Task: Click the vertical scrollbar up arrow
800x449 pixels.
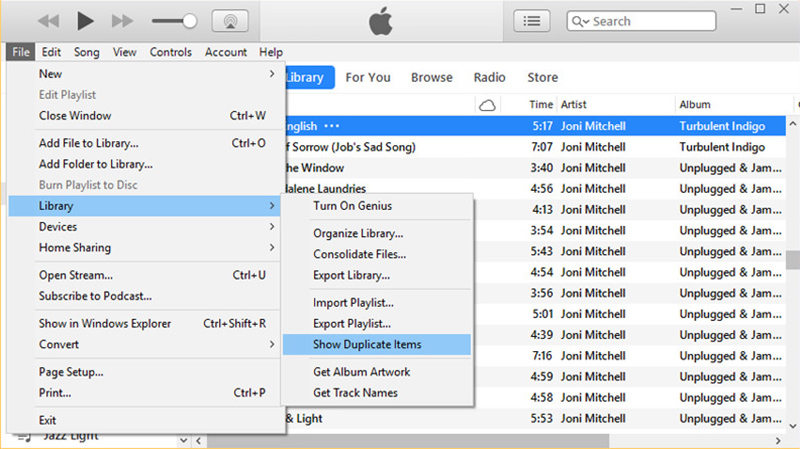Action: tap(792, 124)
